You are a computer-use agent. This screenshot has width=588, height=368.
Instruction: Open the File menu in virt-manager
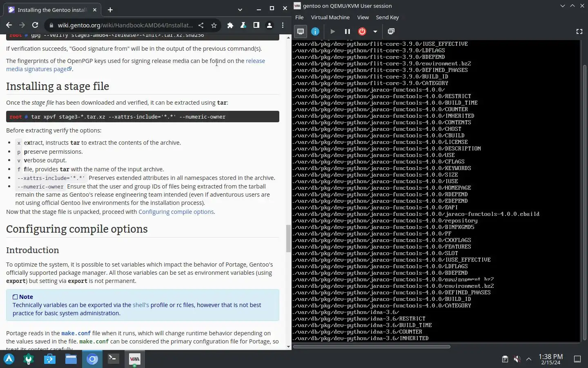(299, 17)
